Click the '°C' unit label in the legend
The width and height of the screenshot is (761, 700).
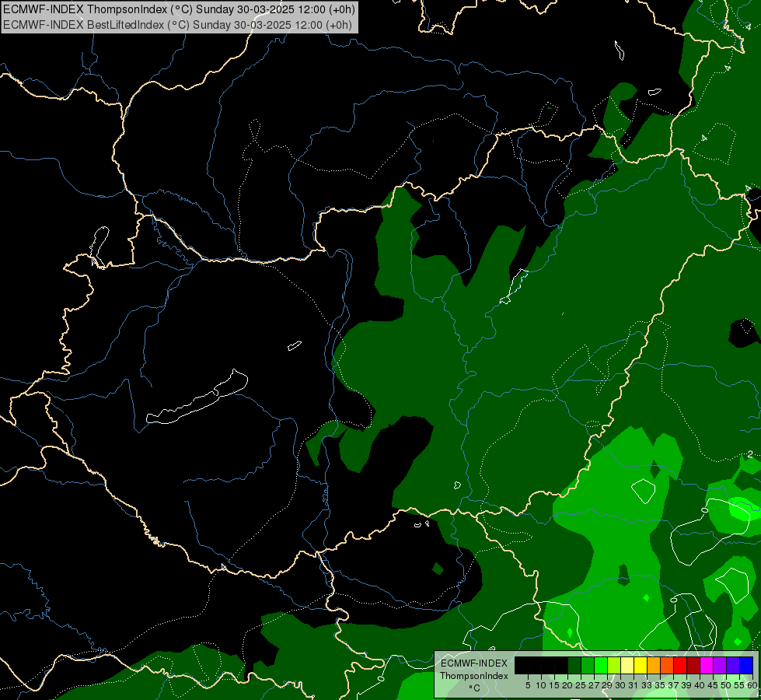click(x=474, y=688)
